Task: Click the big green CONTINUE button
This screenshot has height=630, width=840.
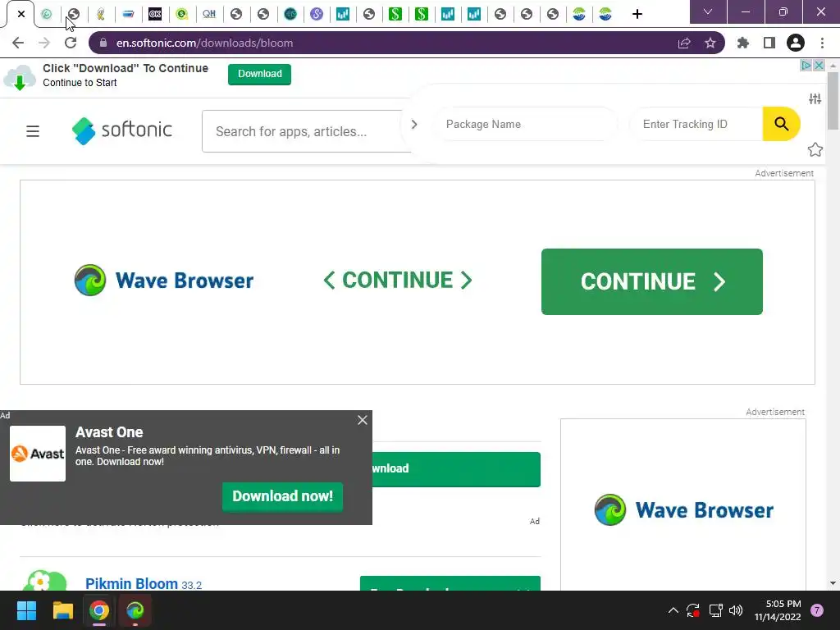Action: 652,282
